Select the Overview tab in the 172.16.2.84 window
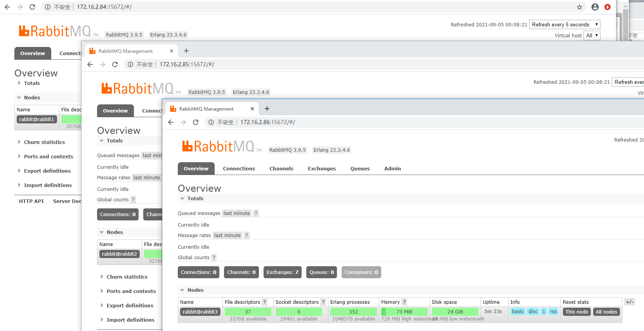The width and height of the screenshot is (644, 331). pos(33,54)
